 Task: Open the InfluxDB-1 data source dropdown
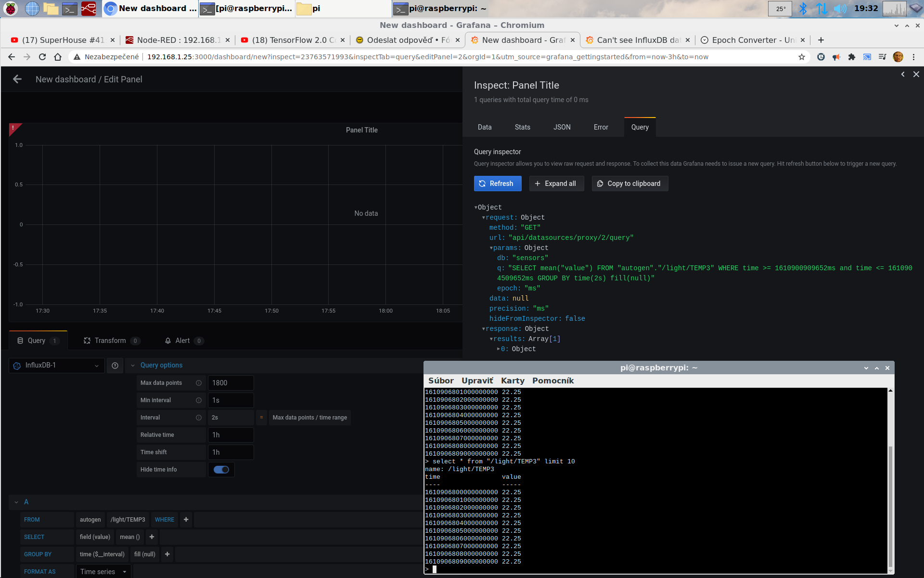coord(57,366)
